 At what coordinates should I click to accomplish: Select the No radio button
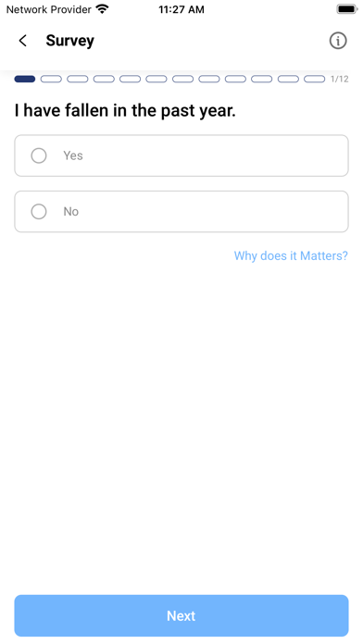point(39,212)
